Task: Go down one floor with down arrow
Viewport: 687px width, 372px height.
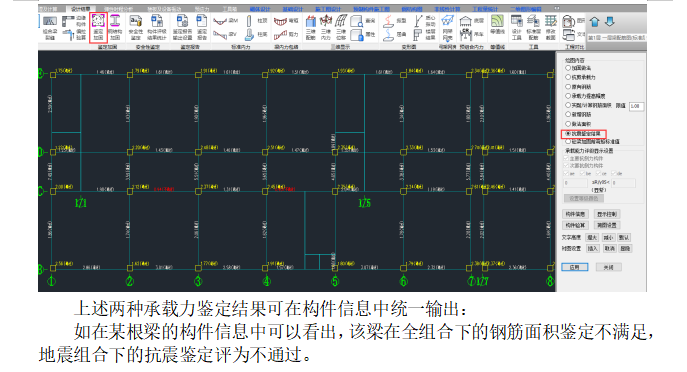Action: (609, 21)
